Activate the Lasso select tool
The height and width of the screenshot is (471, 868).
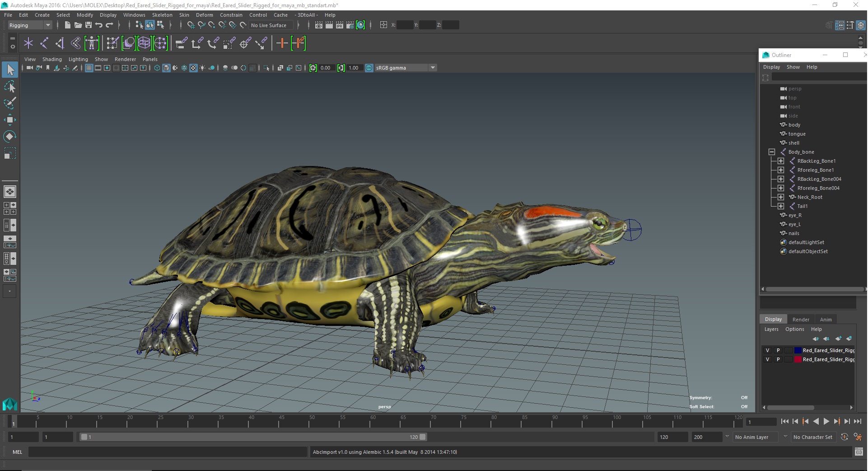click(9, 86)
